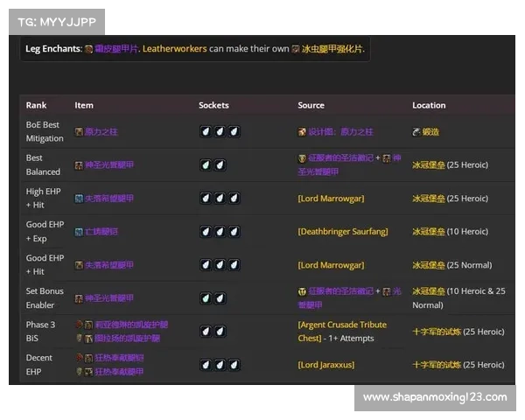The image size is (525, 420).
Task: Open location link in Good EHP + Hit row (25 Normal)
Action: pyautogui.click(x=429, y=265)
